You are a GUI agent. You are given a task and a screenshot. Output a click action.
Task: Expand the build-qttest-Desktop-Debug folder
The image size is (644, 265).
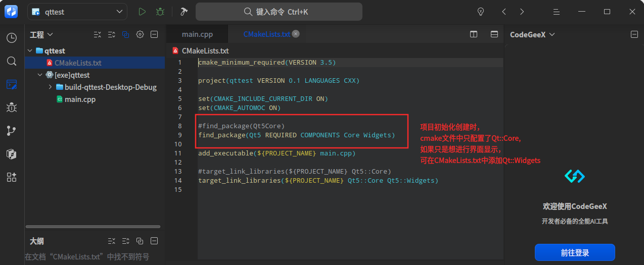50,87
